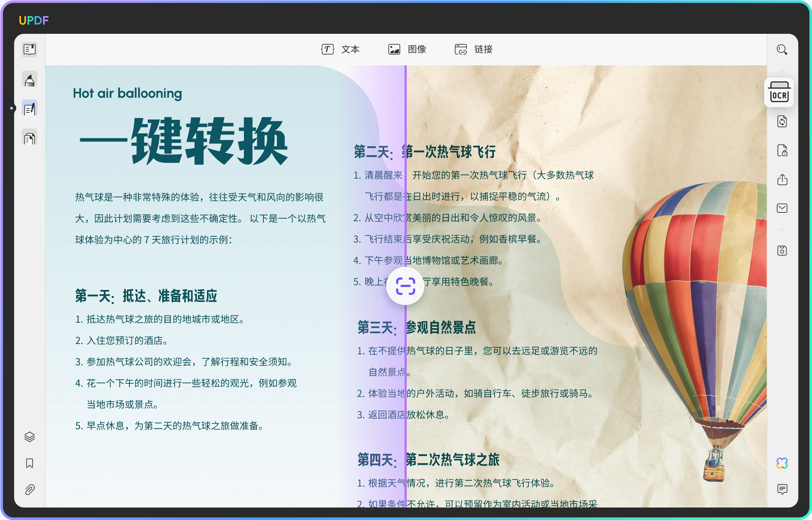Click heading '第三天: 参观自然景点'
Screen dimensions: 812x520
[417, 327]
